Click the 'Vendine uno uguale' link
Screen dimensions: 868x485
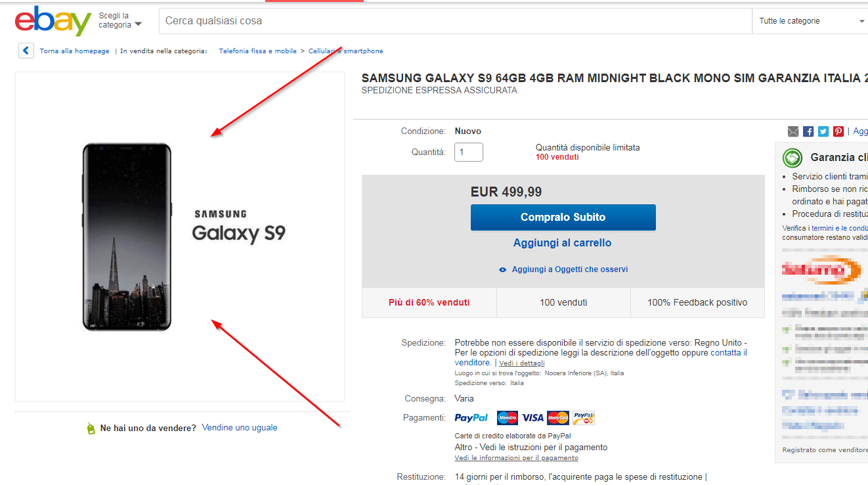coord(240,428)
